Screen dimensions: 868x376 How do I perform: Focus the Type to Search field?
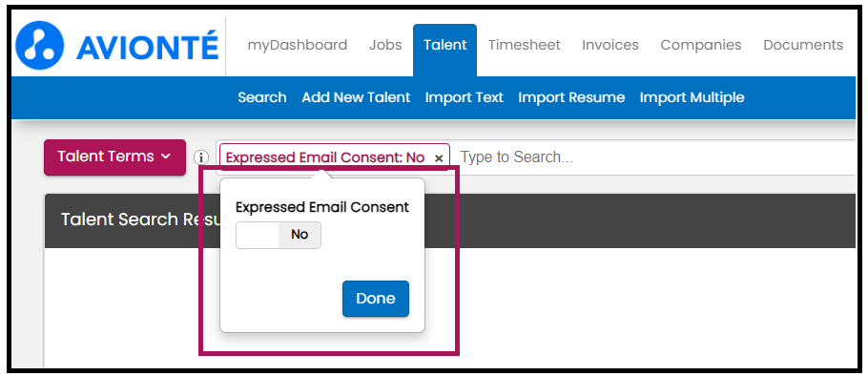653,157
